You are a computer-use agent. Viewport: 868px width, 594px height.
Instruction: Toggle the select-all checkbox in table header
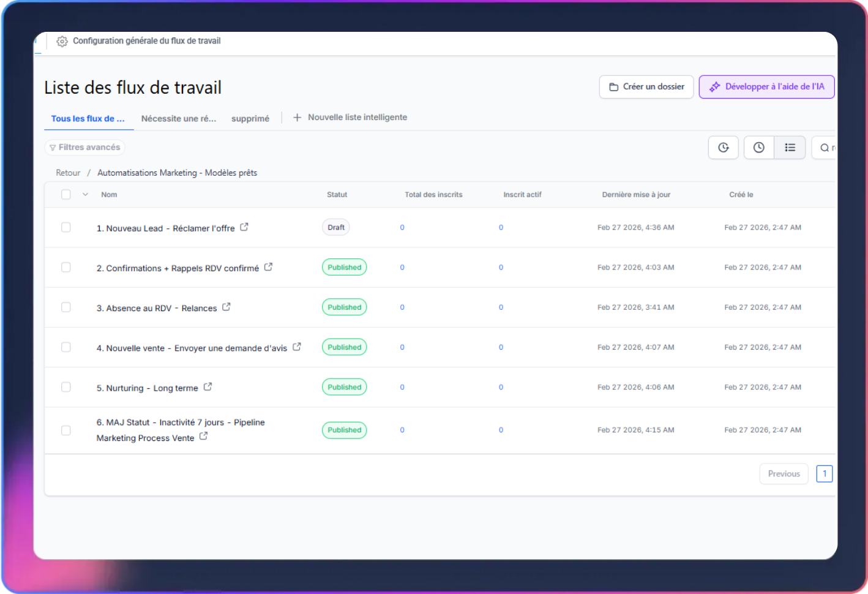click(66, 195)
